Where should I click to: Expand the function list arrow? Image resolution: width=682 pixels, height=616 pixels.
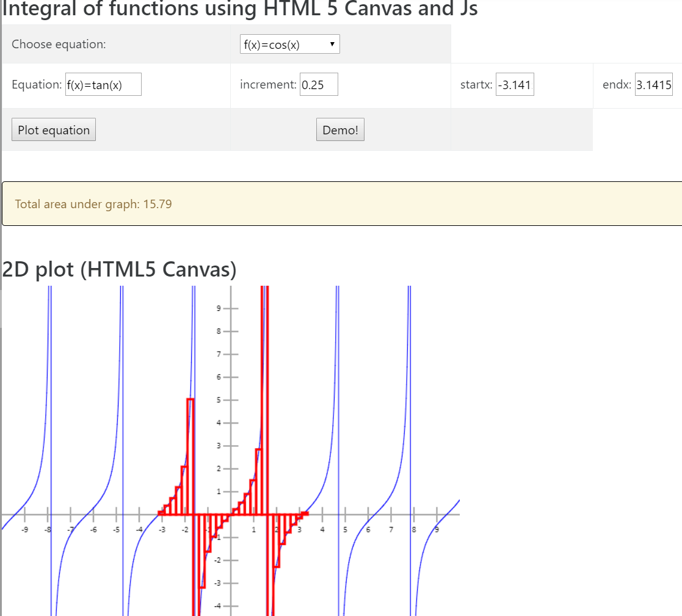333,44
